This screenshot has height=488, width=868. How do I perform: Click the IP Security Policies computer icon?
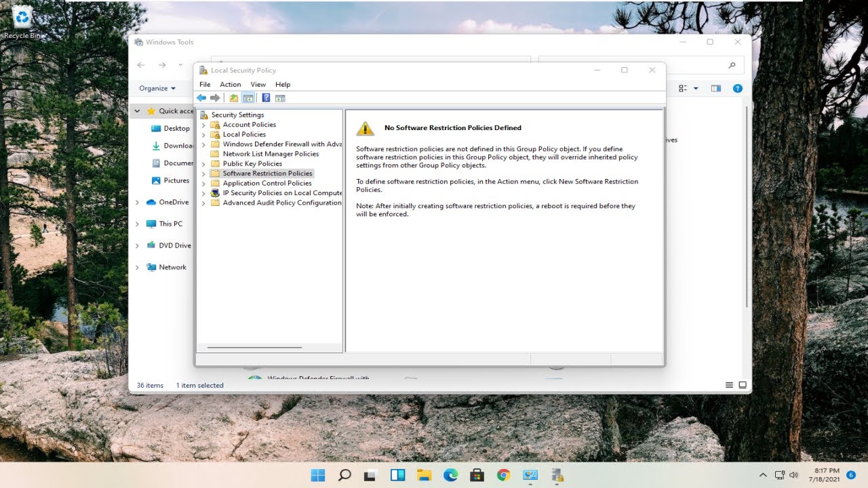[215, 192]
